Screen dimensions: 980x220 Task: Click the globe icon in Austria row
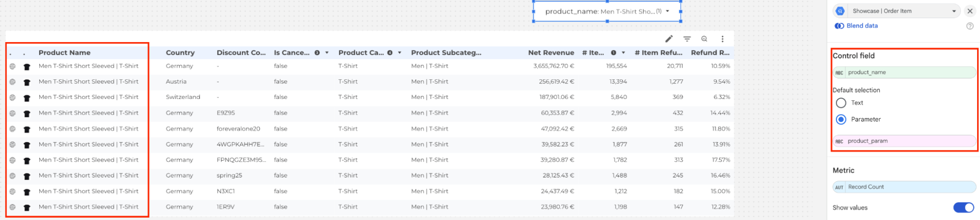[12, 82]
